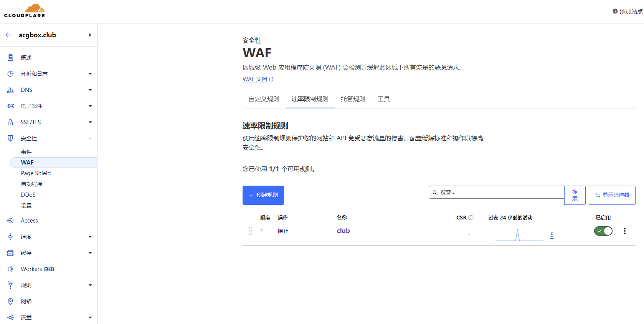Collapse the 安全性 section arrow
The image size is (644, 324).
pos(90,138)
